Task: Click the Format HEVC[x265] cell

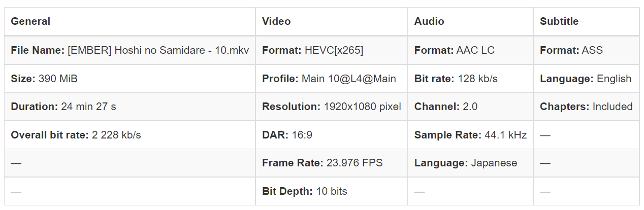Action: pyautogui.click(x=312, y=50)
